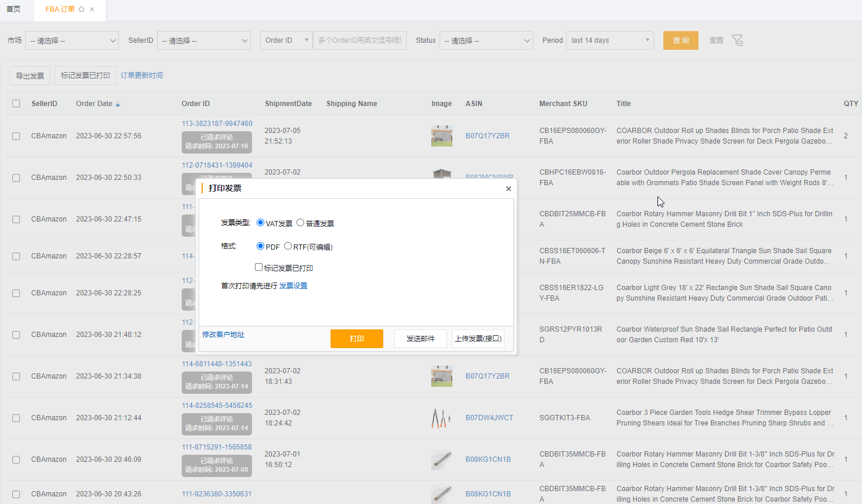The width and height of the screenshot is (862, 504).
Task: Click the orange 打印 button
Action: point(356,339)
